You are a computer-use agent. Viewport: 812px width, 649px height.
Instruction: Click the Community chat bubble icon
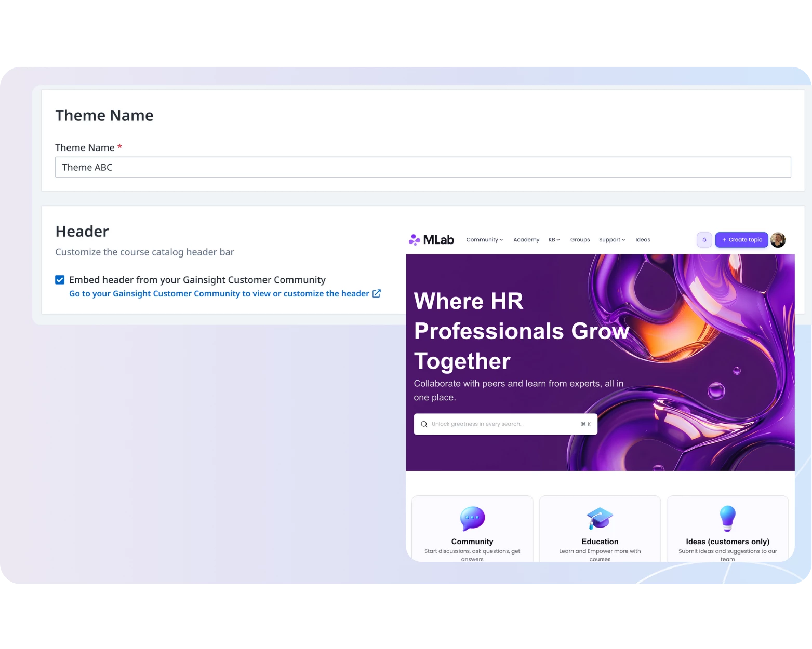click(472, 518)
